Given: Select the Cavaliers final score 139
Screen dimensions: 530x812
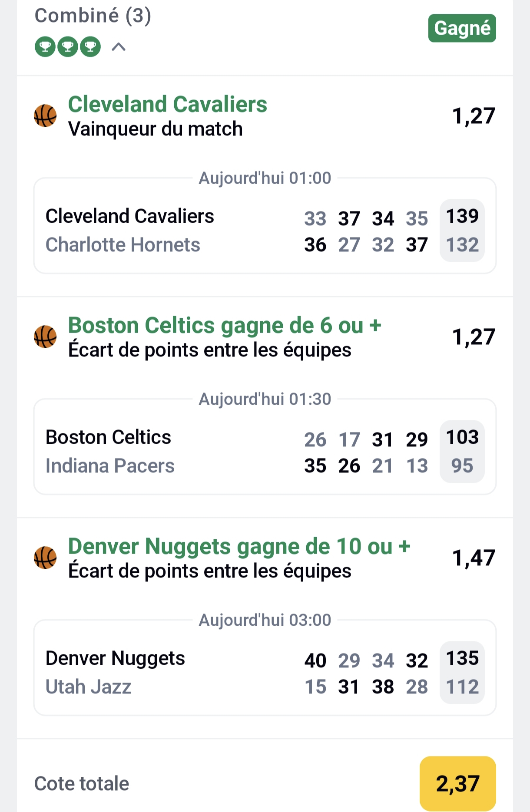Looking at the screenshot, I should coord(462,216).
